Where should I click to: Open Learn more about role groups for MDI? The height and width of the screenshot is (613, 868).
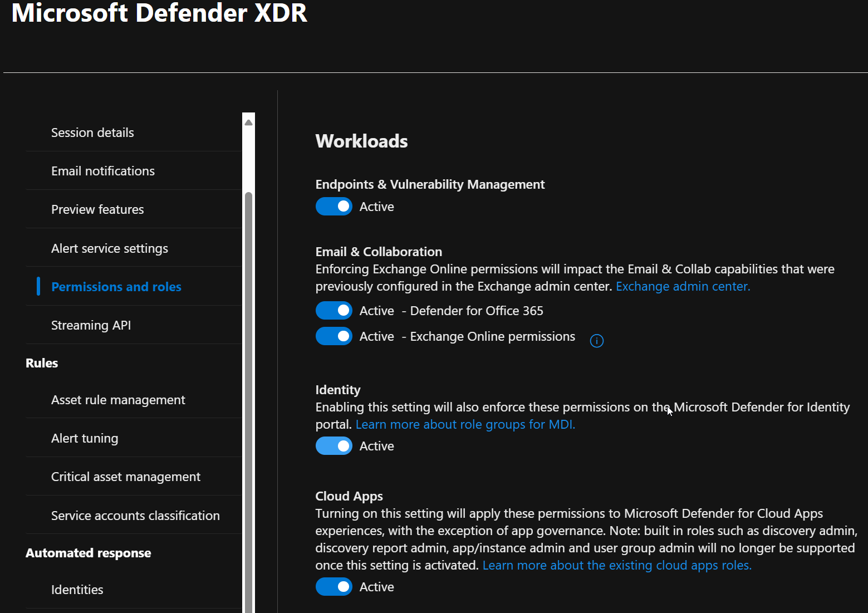[x=465, y=424]
